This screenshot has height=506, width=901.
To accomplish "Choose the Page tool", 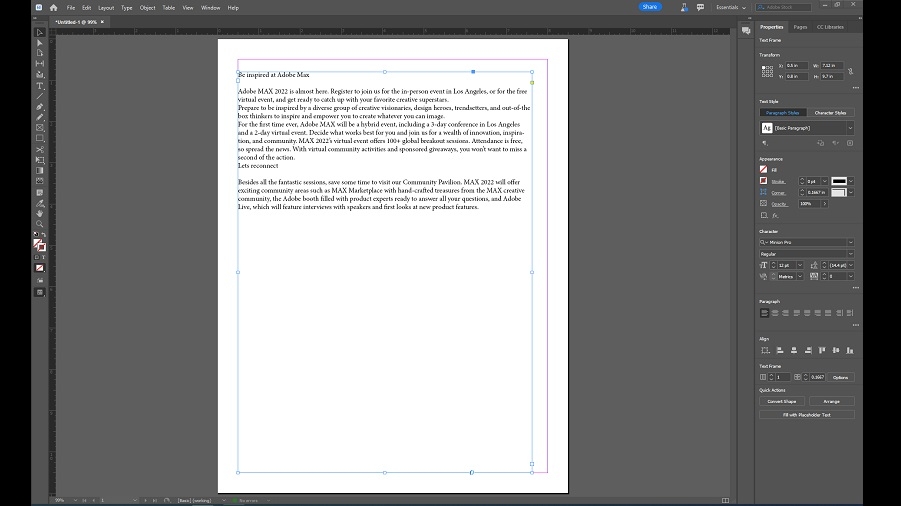I will 40,53.
